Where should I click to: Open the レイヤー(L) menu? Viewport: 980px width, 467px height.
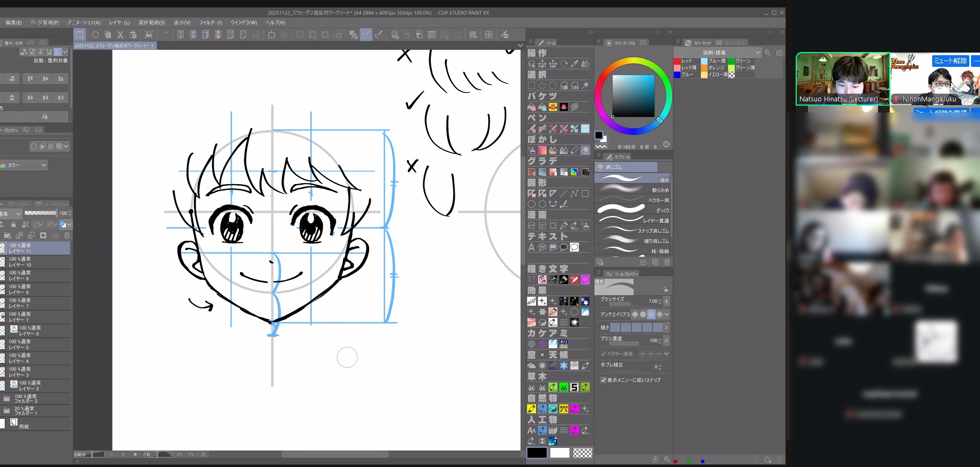[x=119, y=23]
